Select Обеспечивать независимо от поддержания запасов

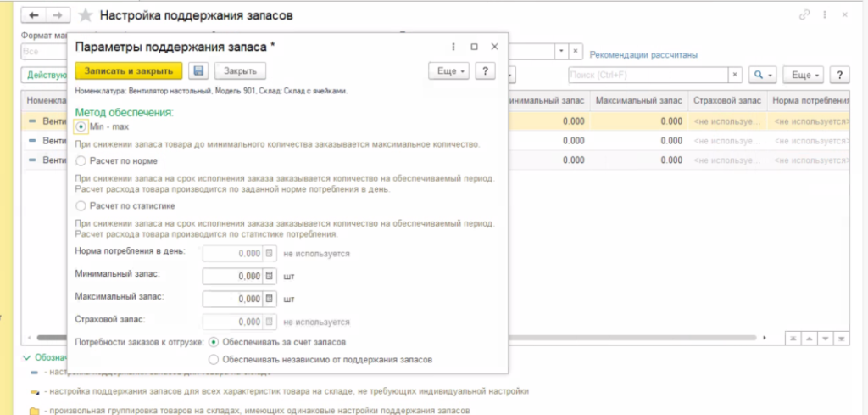[x=214, y=360]
